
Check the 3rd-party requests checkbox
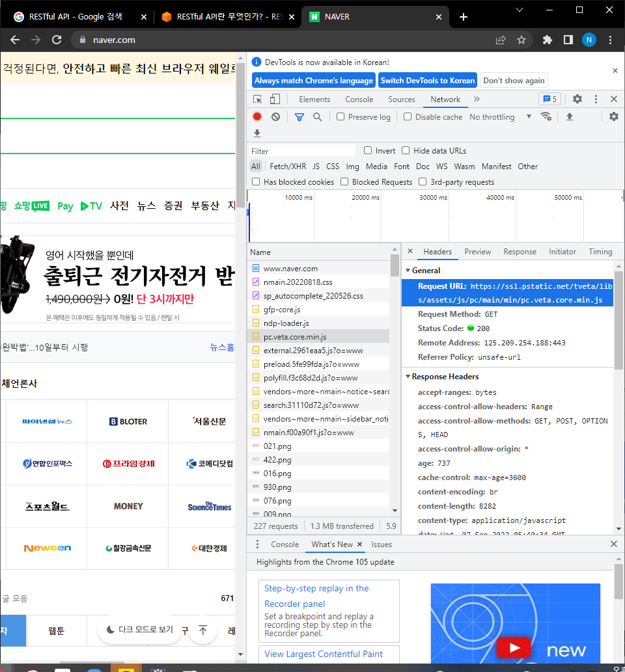click(423, 181)
